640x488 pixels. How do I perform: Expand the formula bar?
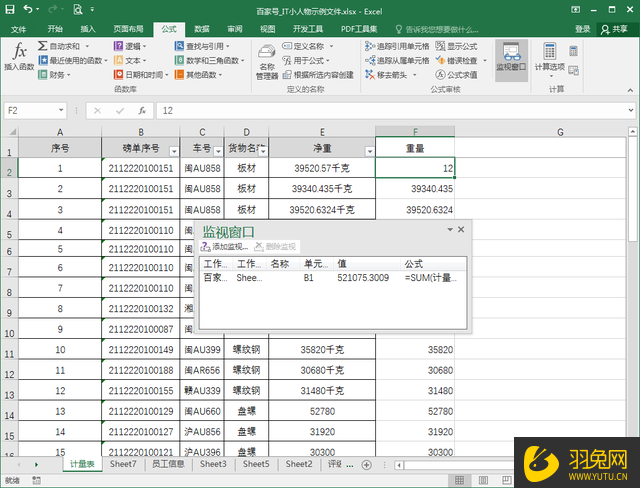coord(631,110)
